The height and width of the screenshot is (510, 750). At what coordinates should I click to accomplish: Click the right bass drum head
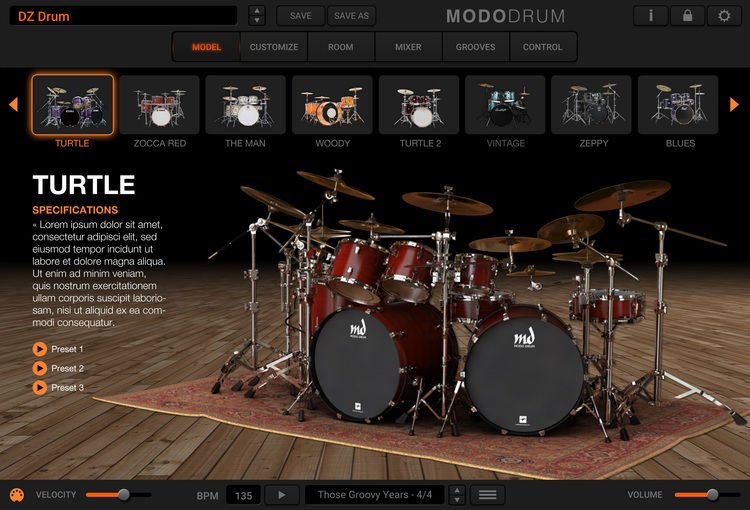(x=525, y=375)
